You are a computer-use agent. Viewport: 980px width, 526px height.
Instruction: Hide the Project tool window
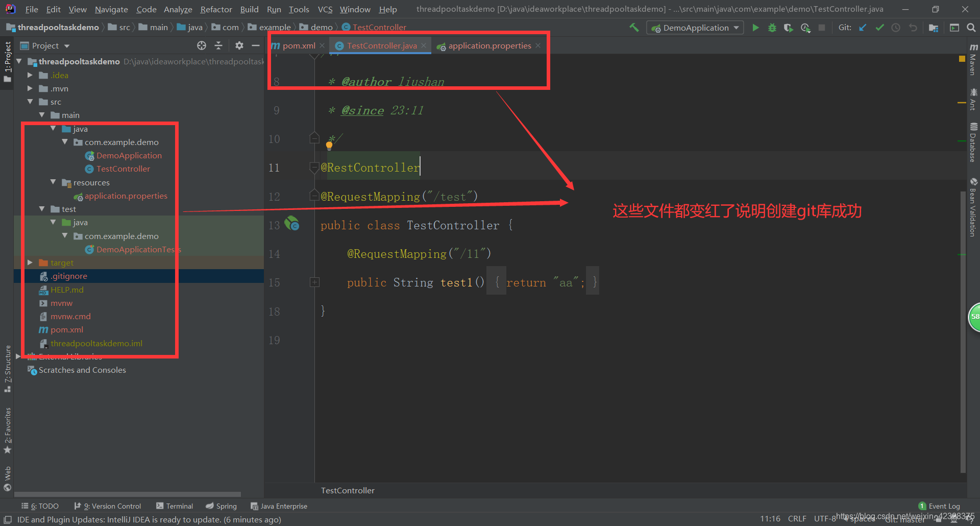point(256,45)
